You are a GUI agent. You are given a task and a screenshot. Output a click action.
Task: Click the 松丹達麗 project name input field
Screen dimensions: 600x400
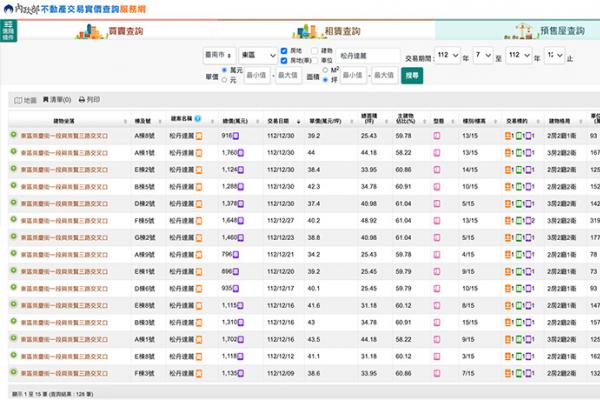pyautogui.click(x=368, y=56)
